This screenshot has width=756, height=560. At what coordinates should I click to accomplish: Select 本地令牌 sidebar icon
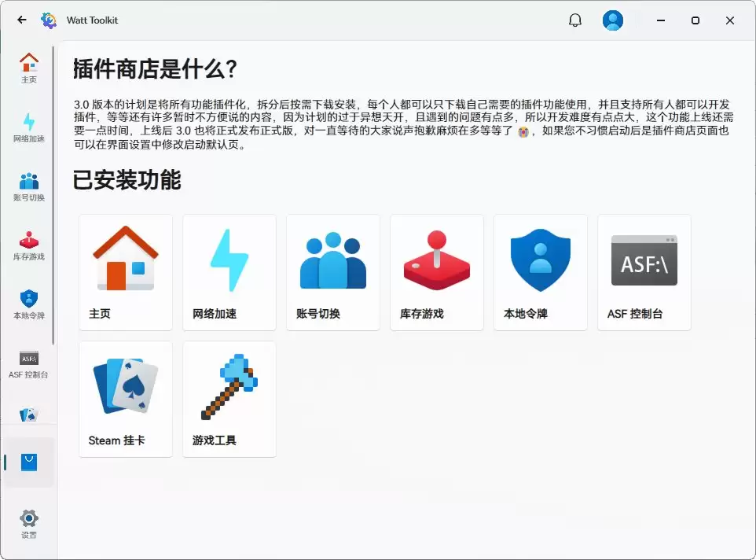point(28,304)
